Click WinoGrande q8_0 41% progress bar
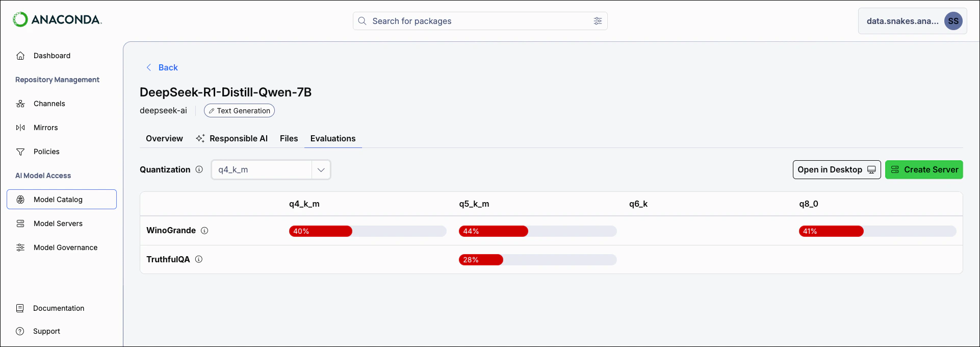 coord(878,231)
